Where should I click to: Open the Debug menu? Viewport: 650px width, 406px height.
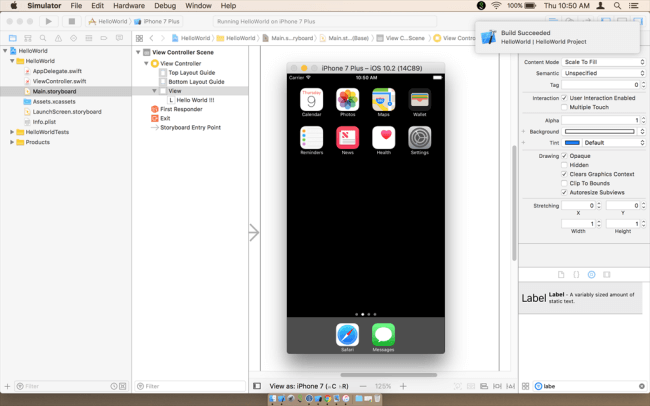165,5
